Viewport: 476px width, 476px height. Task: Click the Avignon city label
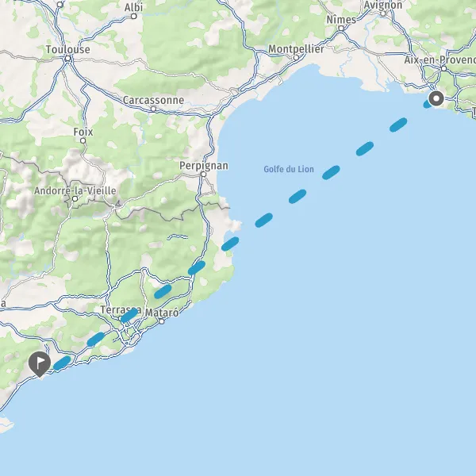pos(383,5)
